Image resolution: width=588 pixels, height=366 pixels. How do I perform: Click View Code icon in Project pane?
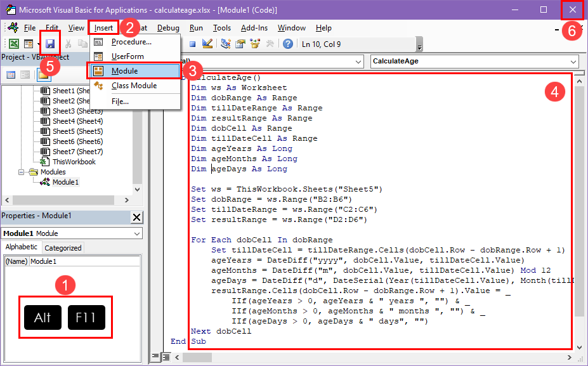[11, 75]
